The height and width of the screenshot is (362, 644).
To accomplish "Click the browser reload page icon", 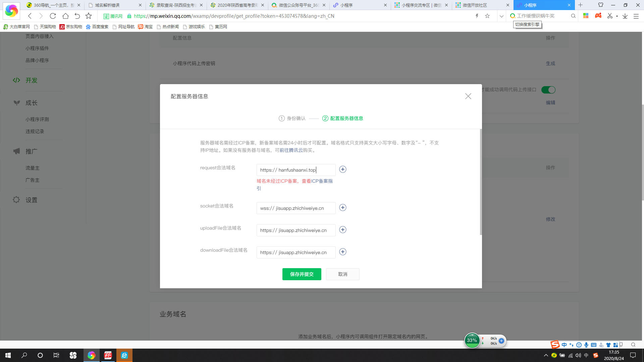I will pos(53,16).
